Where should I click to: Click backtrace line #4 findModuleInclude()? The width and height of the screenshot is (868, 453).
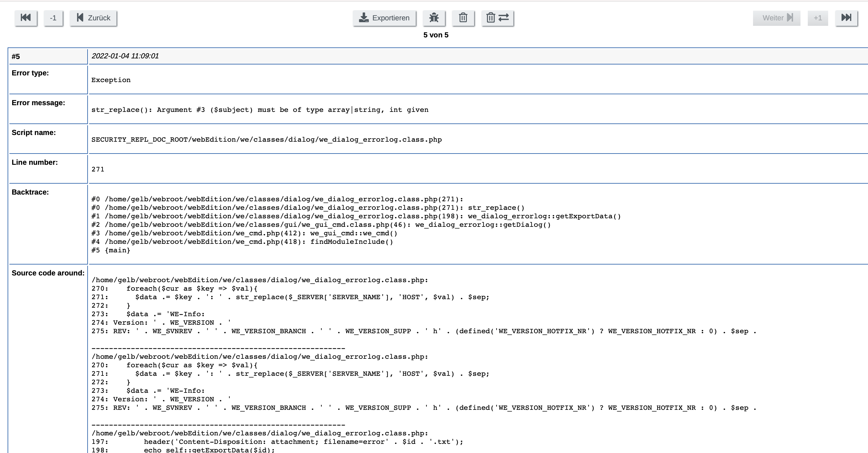pos(242,241)
